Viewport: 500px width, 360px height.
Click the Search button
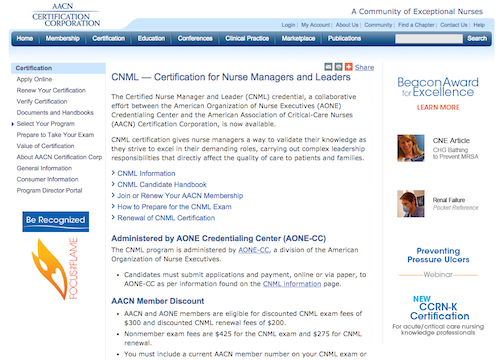point(477,38)
